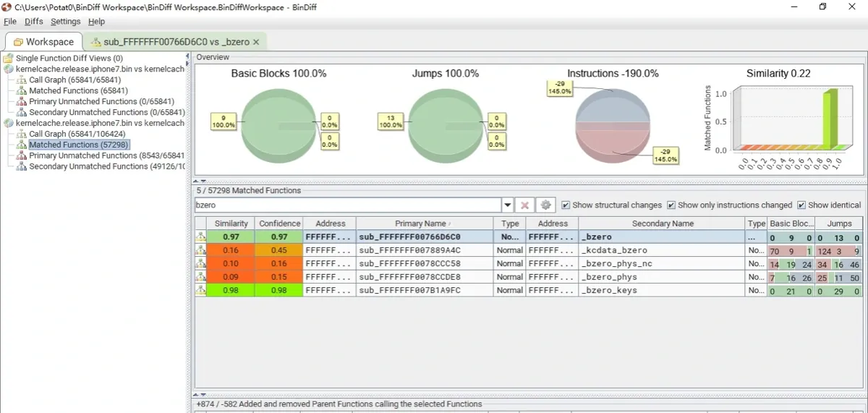This screenshot has height=413, width=868.
Task: Select Secondary Unmatched Functions (0/65841) node
Action: 107,112
